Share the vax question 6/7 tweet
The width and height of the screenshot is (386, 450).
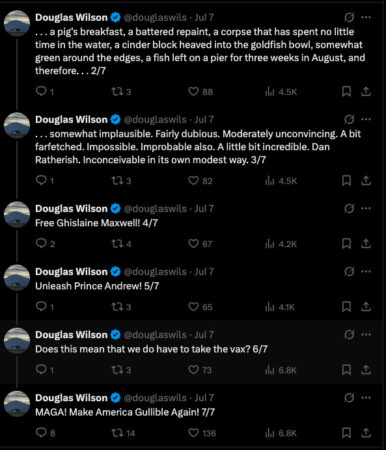[x=366, y=370]
